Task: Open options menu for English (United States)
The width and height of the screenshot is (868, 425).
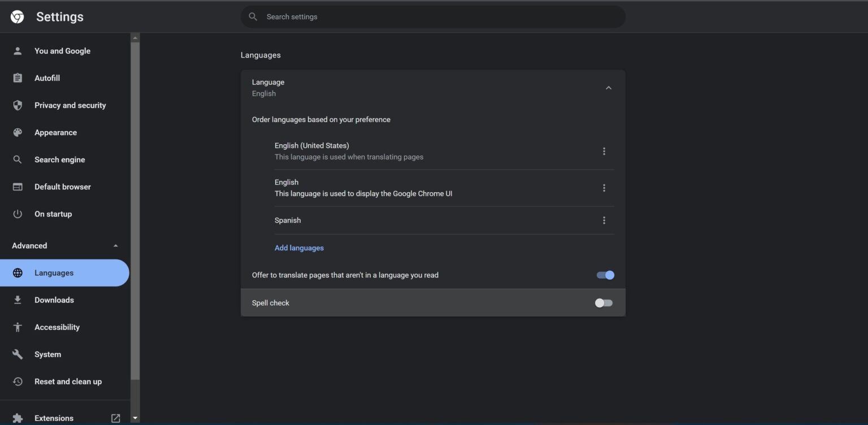Action: 604,151
